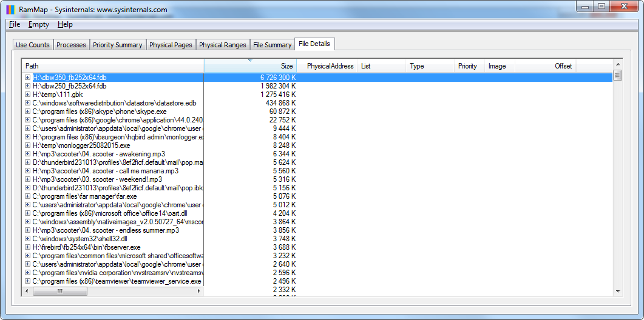Sort by the Path column header
The width and height of the screenshot is (644, 320).
pos(113,65)
